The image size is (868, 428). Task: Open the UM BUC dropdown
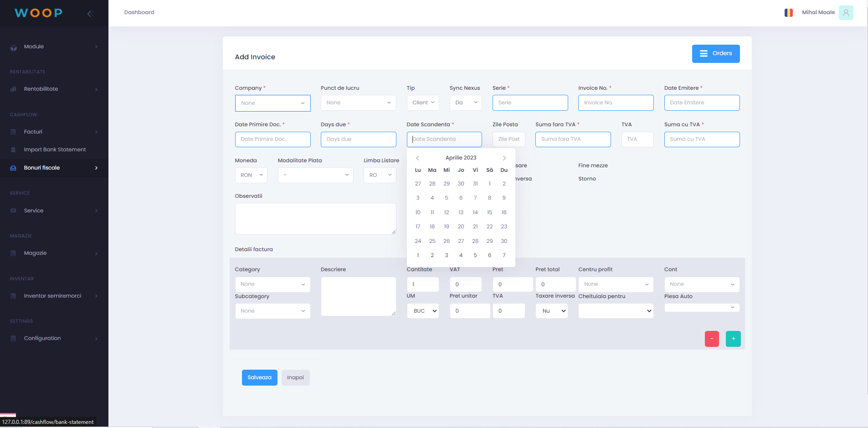coord(422,311)
